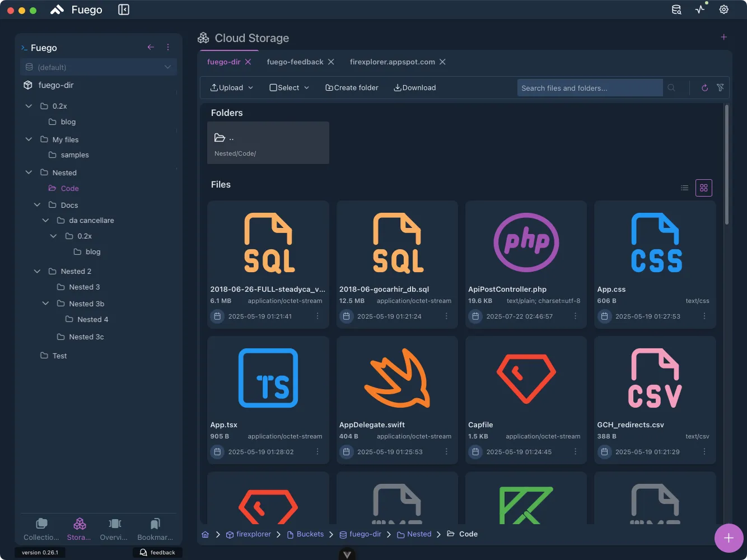Switch to the fuego-feedback tab
Image resolution: width=747 pixels, height=560 pixels.
point(295,62)
